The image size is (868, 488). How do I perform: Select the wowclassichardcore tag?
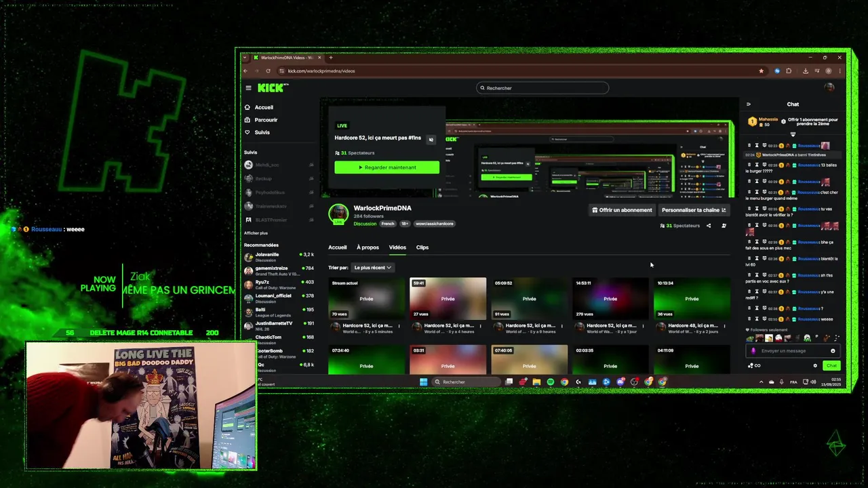click(435, 224)
